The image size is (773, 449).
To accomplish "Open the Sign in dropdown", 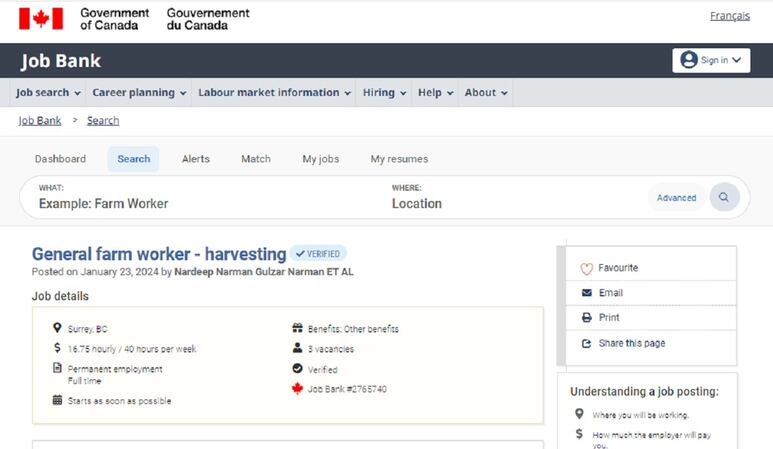I will coord(711,60).
